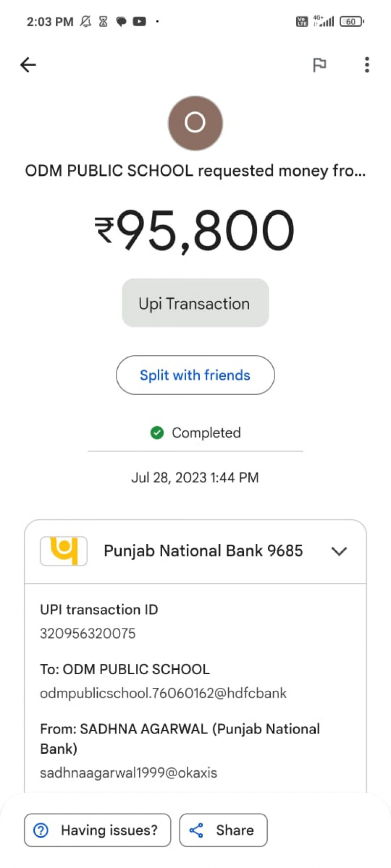Tap the Punjab National Bank logo
The width and height of the screenshot is (391, 868).
click(x=64, y=551)
